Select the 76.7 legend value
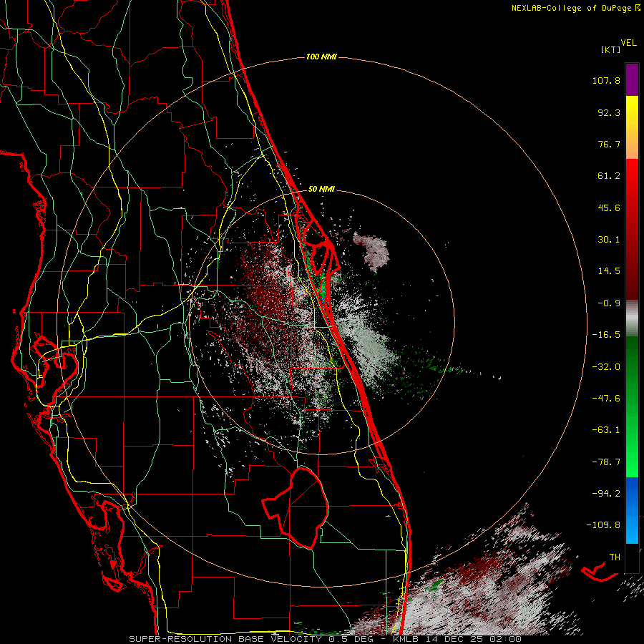The width and height of the screenshot is (644, 644). coord(609,144)
